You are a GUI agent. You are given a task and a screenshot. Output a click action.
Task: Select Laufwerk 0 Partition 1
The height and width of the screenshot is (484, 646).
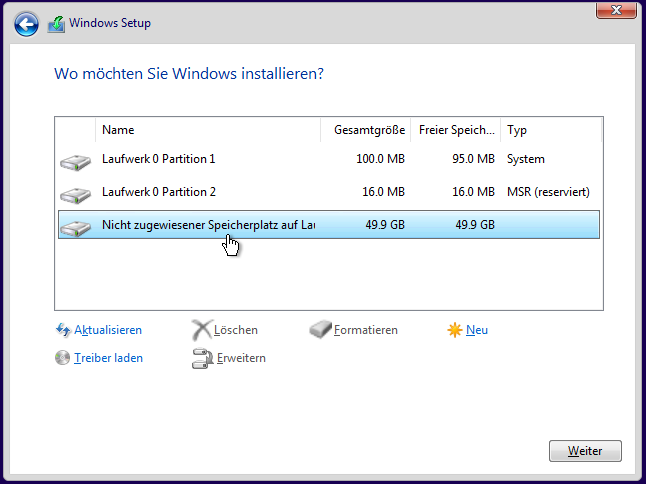[x=329, y=159]
